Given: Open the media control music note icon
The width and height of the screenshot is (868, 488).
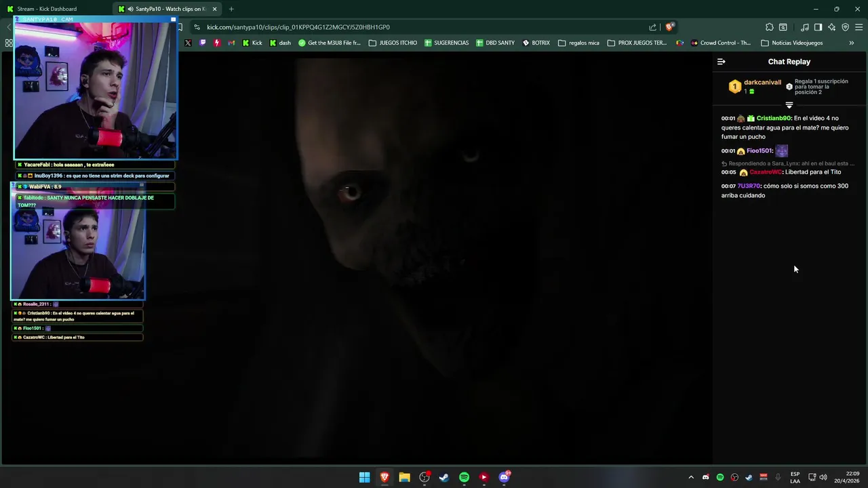Looking at the screenshot, I should click(x=805, y=27).
